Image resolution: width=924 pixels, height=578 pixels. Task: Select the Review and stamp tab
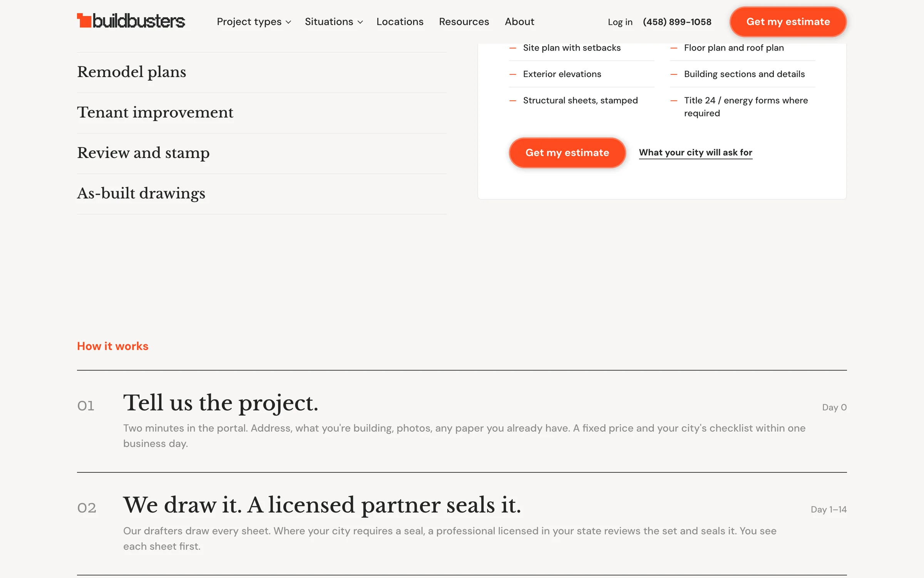pos(262,153)
